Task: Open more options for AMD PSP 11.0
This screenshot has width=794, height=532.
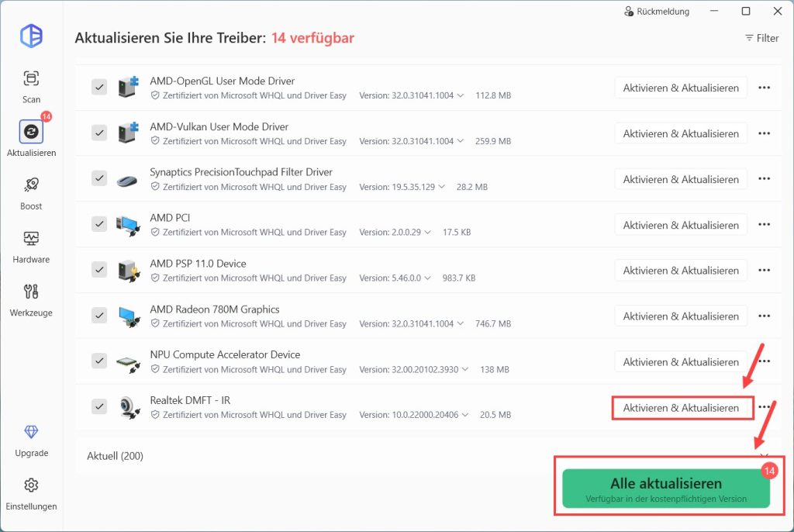Action: tap(764, 270)
